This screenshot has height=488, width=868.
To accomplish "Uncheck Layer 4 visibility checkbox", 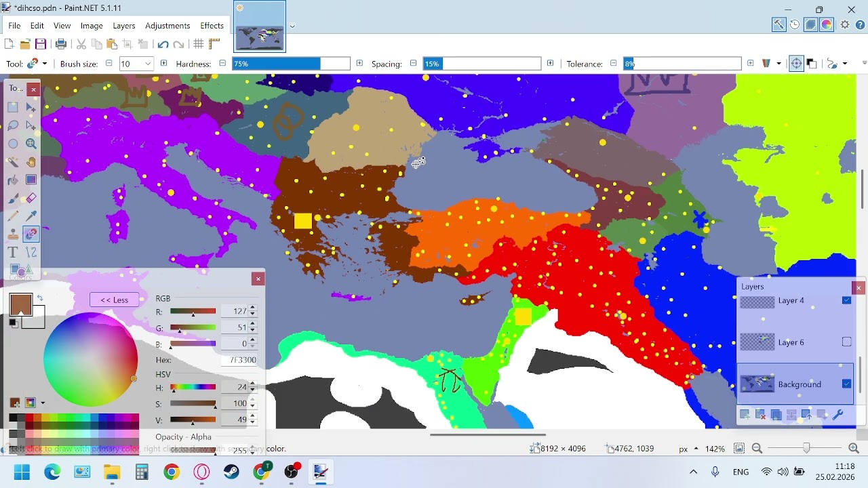I will click(x=846, y=300).
